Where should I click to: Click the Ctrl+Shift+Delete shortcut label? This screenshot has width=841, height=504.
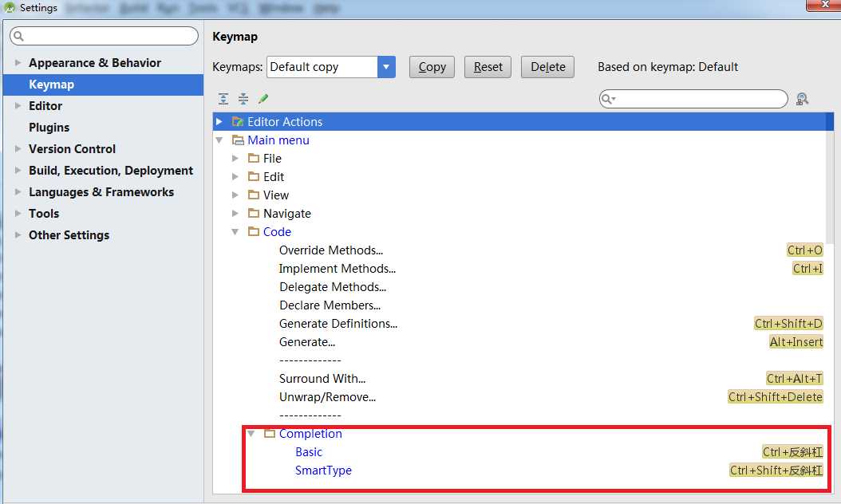(x=775, y=397)
